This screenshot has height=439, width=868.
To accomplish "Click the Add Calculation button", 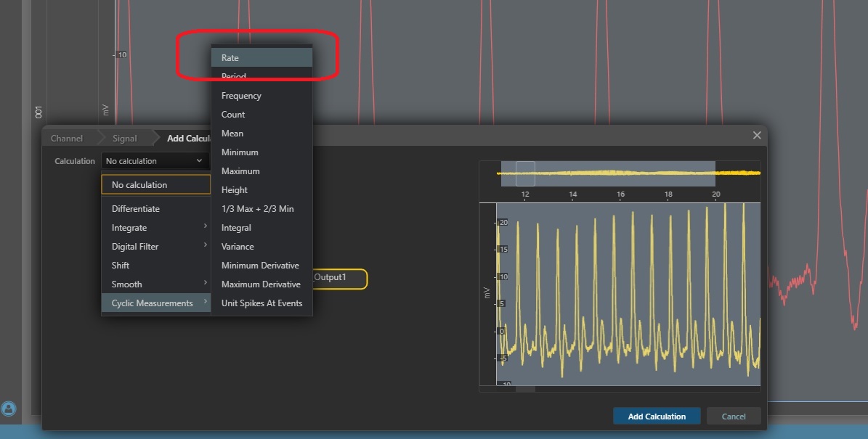I will click(656, 417).
